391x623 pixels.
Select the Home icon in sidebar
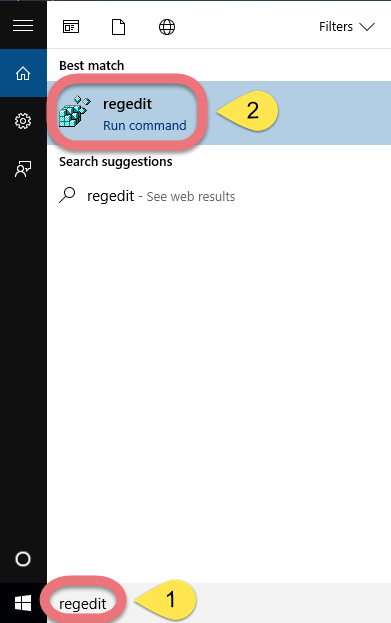[23, 73]
